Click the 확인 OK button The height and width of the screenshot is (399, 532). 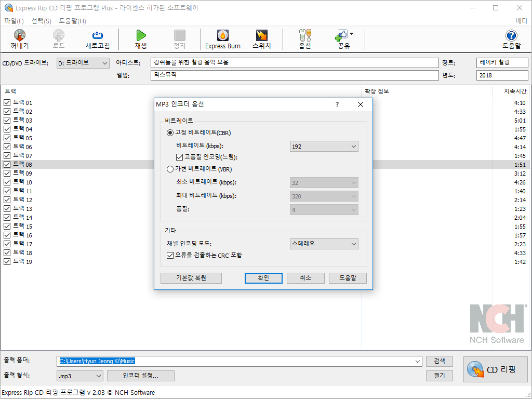[x=263, y=278]
